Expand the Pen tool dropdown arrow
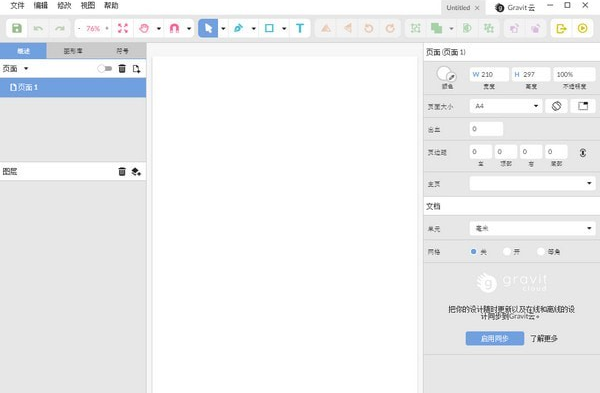 point(253,28)
